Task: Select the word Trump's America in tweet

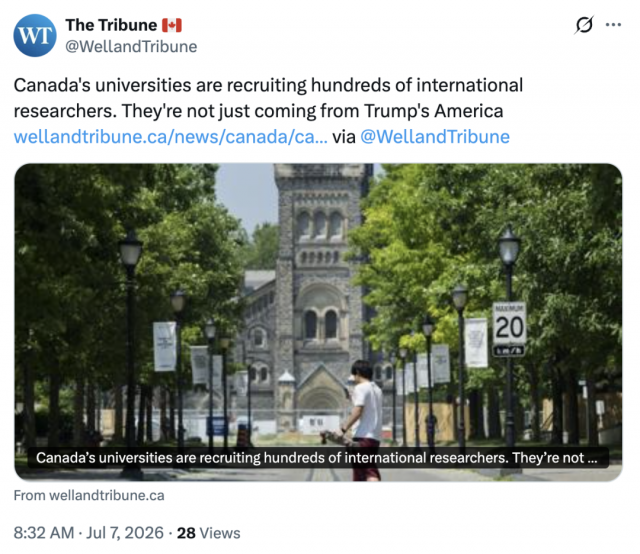Action: click(433, 111)
